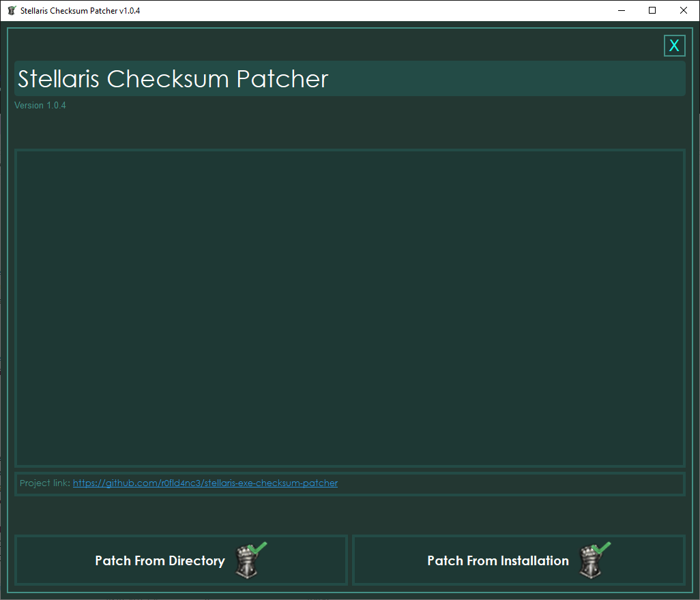
Task: Click the Patch From Installation button
Action: 519,560
